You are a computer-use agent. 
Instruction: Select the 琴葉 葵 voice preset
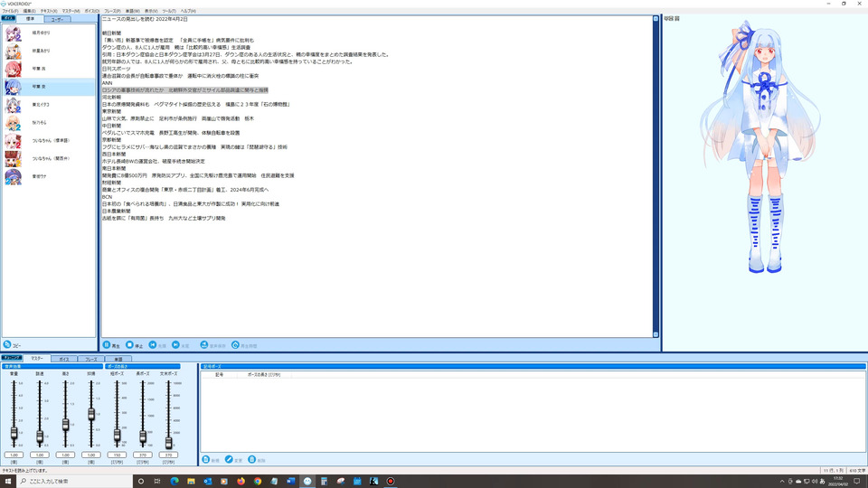49,87
